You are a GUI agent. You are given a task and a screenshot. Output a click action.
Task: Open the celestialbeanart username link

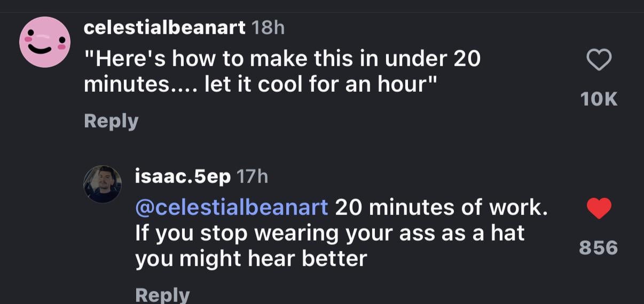pos(164,28)
